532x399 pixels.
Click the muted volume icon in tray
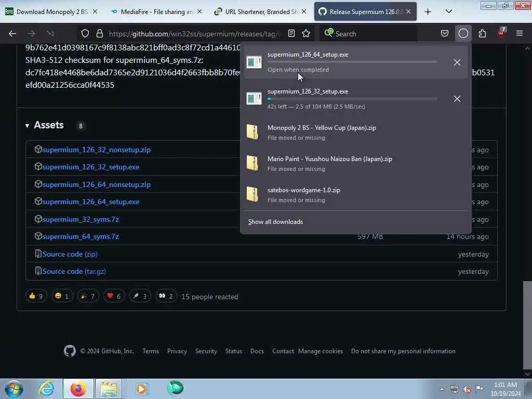[x=467, y=390]
